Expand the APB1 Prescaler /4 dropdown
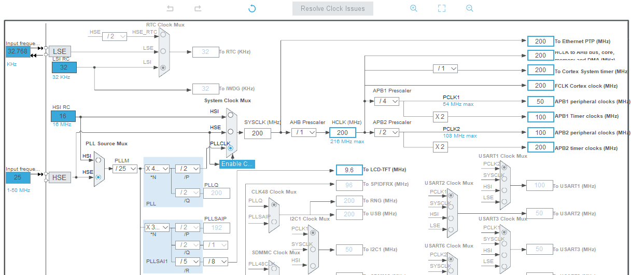Viewport: 644px width, 275px height. pyautogui.click(x=387, y=101)
